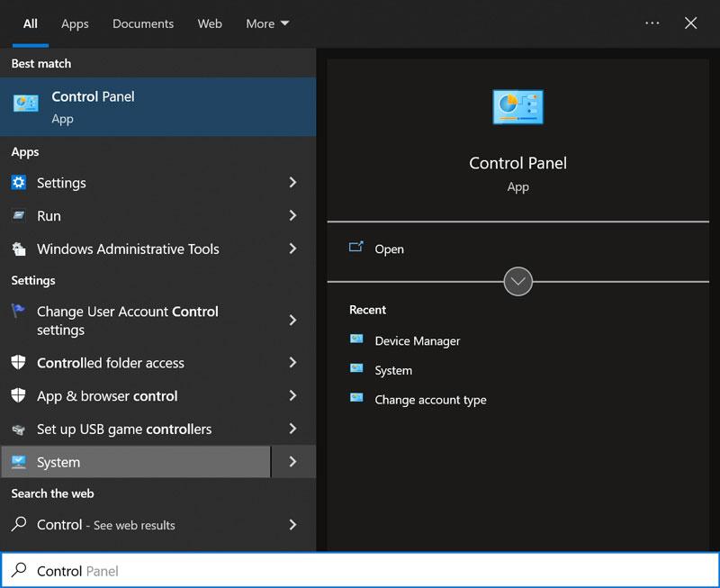Click the Run app icon

[x=19, y=215]
